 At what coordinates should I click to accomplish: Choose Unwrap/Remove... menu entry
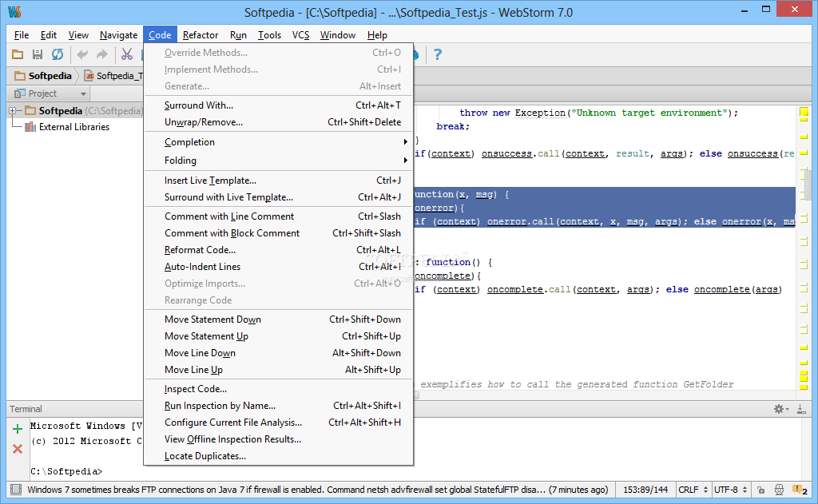point(279,122)
